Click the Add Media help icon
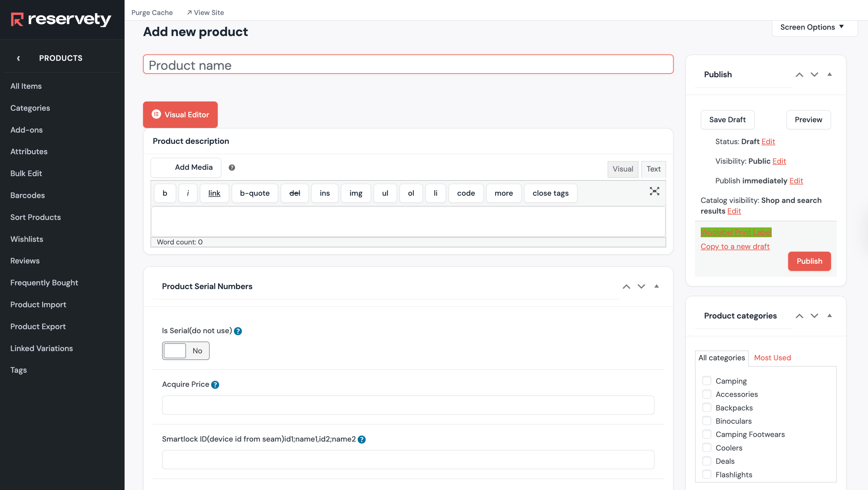868x490 pixels. (232, 168)
